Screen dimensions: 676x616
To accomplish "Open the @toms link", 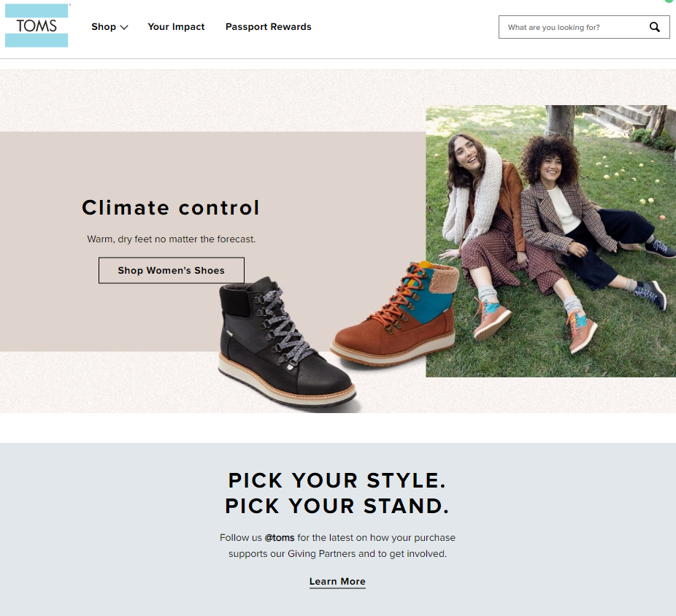I will pos(280,538).
